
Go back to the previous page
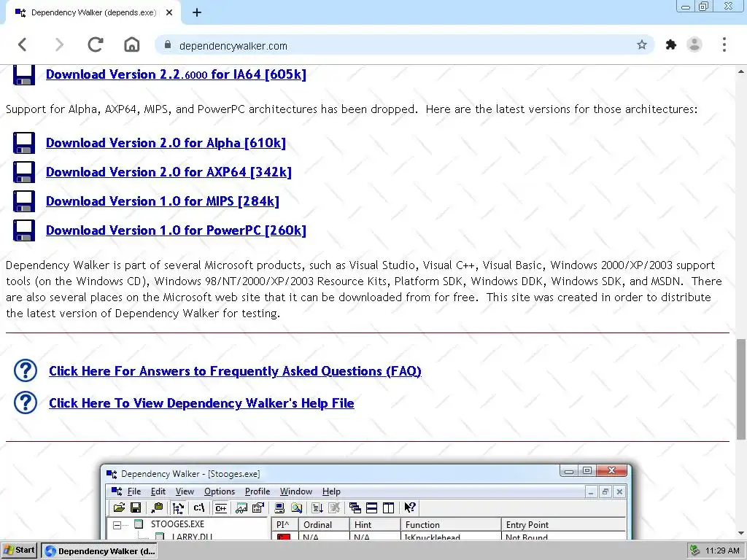coord(23,44)
